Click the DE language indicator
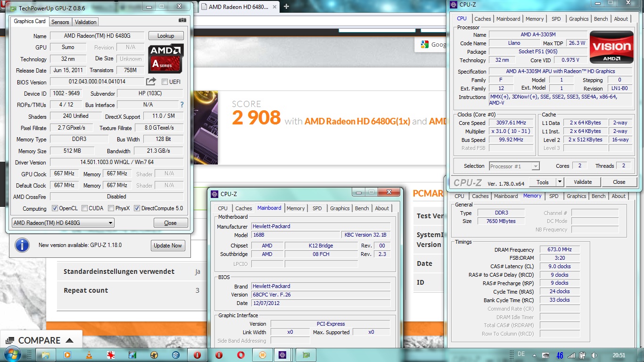The height and width of the screenshot is (362, 644). coord(521,354)
